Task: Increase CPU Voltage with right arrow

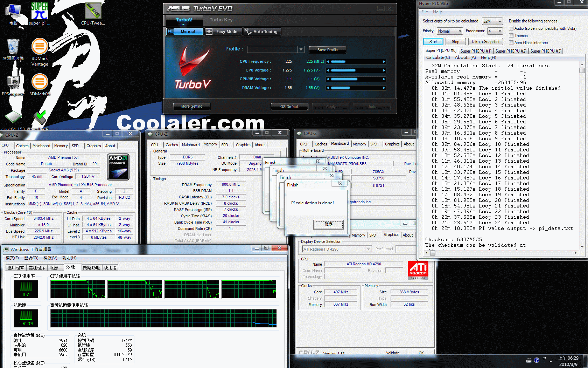Action: pos(384,70)
